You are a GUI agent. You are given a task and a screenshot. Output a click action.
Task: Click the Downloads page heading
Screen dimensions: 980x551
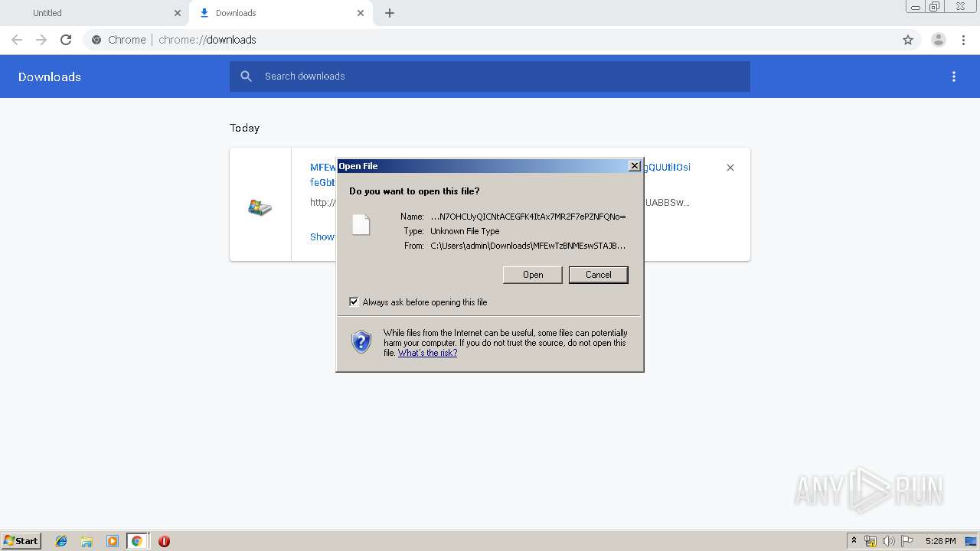[50, 77]
